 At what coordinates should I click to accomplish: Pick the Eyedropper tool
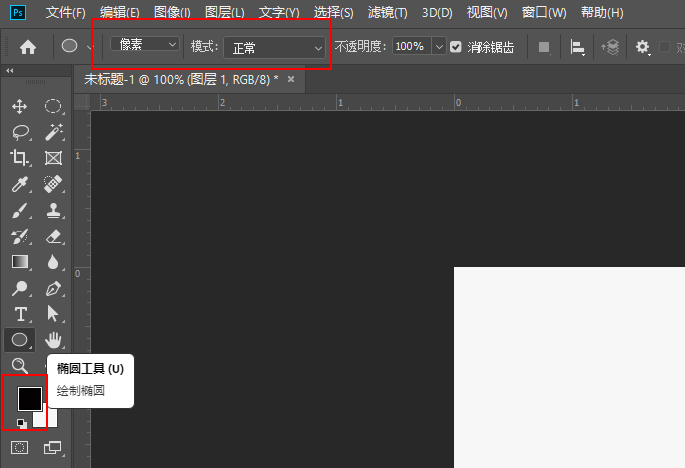point(19,184)
